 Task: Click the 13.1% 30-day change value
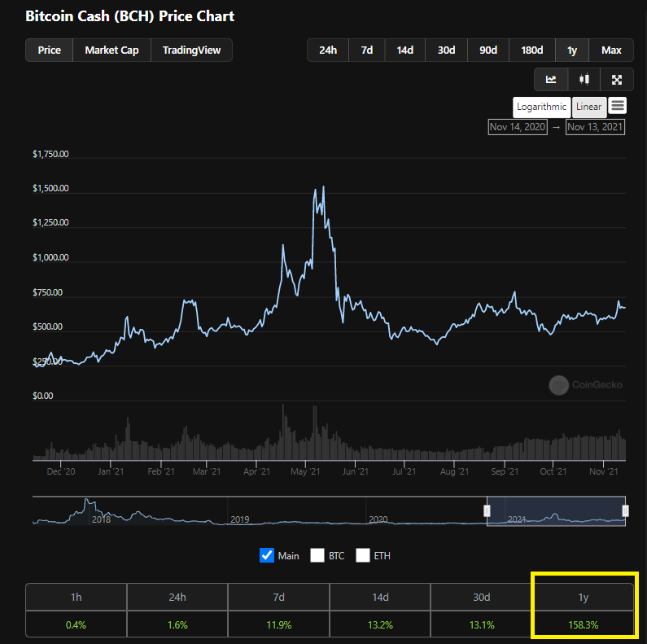coord(482,624)
